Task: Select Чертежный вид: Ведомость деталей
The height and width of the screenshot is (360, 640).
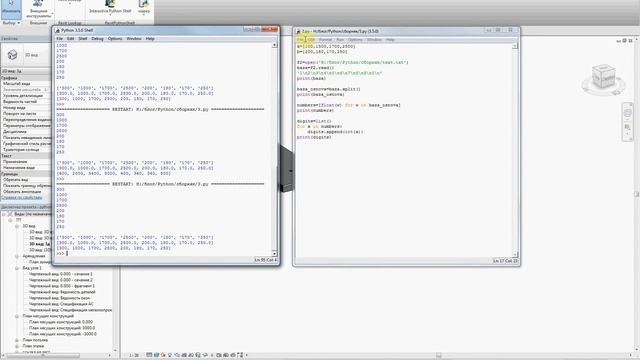Action: [x=62, y=292]
